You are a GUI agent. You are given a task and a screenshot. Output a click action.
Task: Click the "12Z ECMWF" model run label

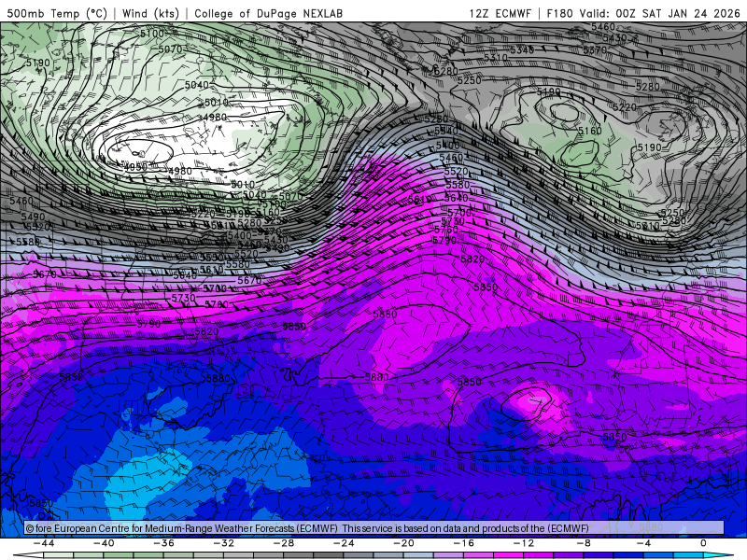pos(500,13)
